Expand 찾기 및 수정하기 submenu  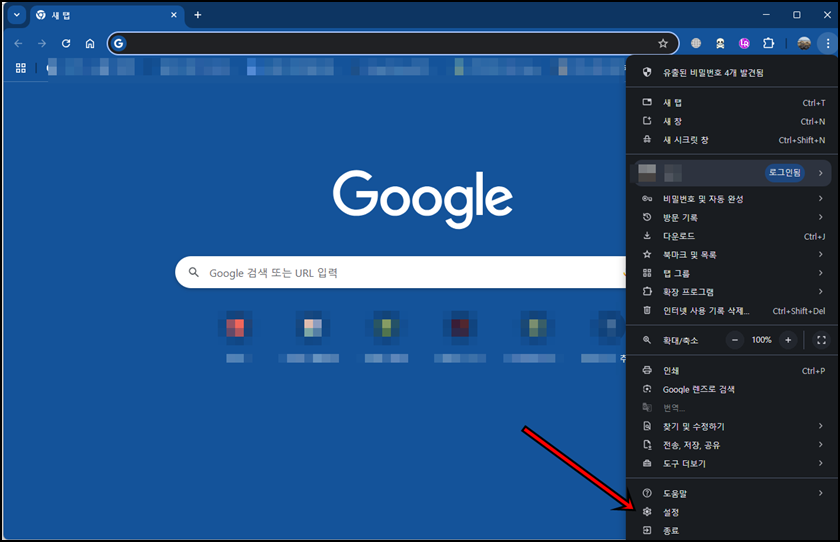732,426
